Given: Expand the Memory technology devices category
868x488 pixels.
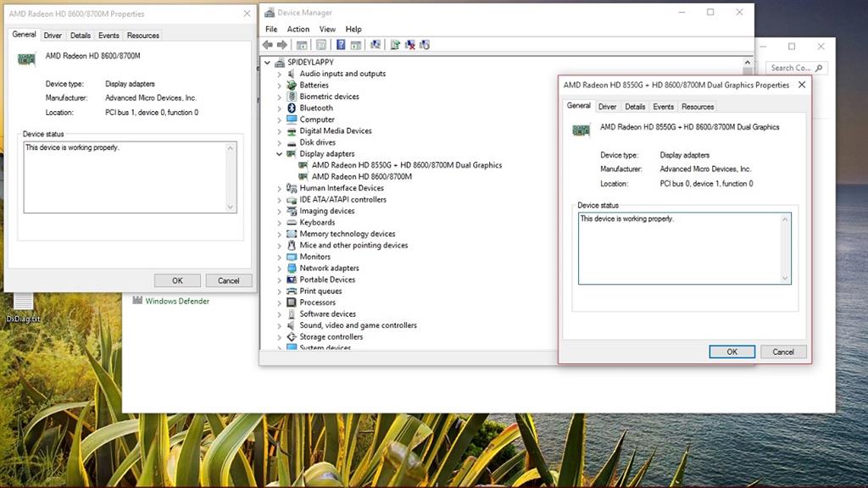Looking at the screenshot, I should click(x=280, y=234).
